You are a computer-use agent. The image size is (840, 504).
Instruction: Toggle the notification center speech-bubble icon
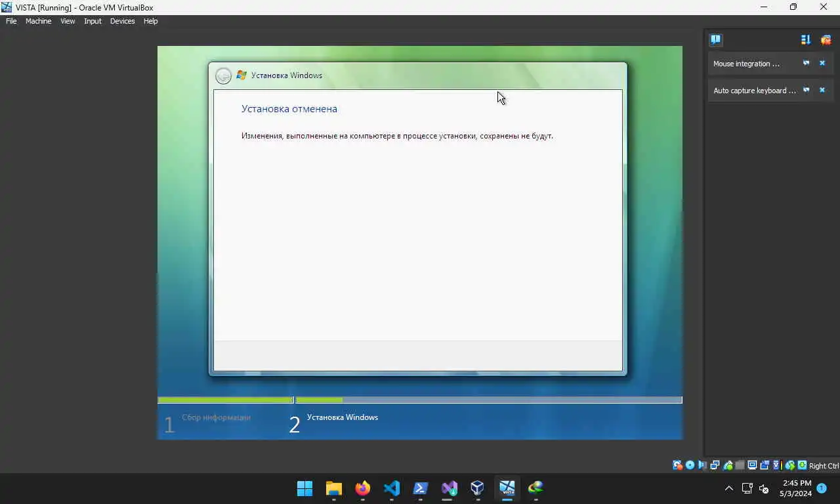coord(715,39)
